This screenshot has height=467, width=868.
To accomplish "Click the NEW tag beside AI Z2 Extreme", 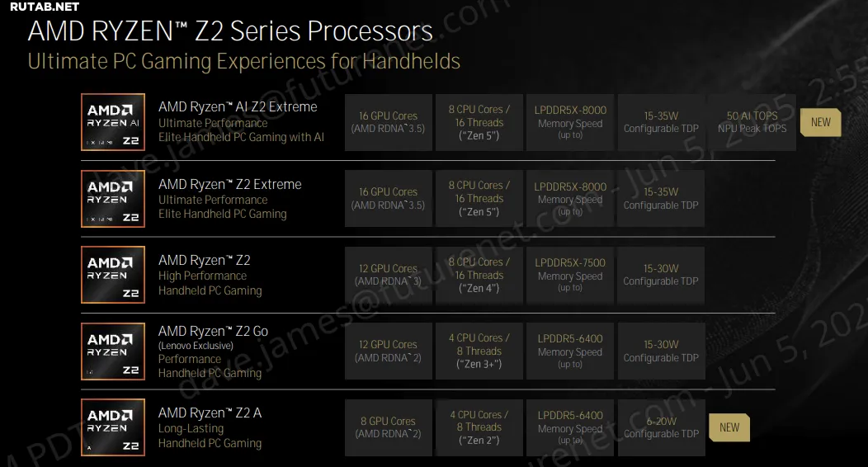I will pyautogui.click(x=820, y=122).
